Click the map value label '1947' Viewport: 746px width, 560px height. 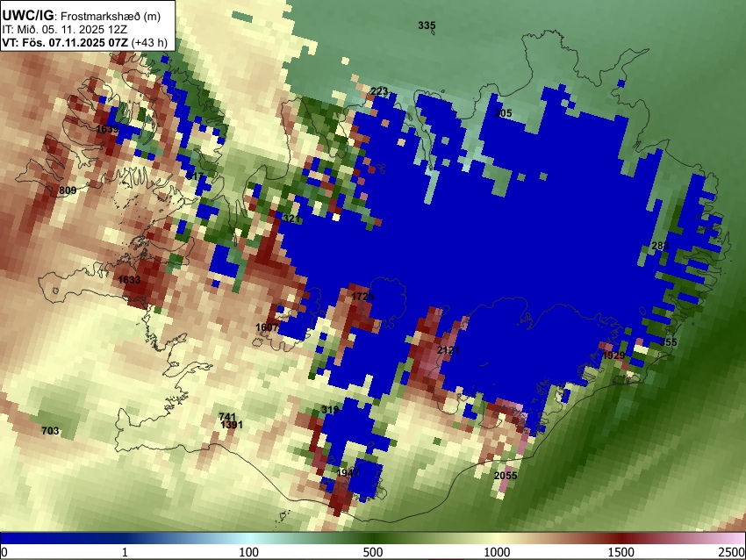[x=348, y=473]
